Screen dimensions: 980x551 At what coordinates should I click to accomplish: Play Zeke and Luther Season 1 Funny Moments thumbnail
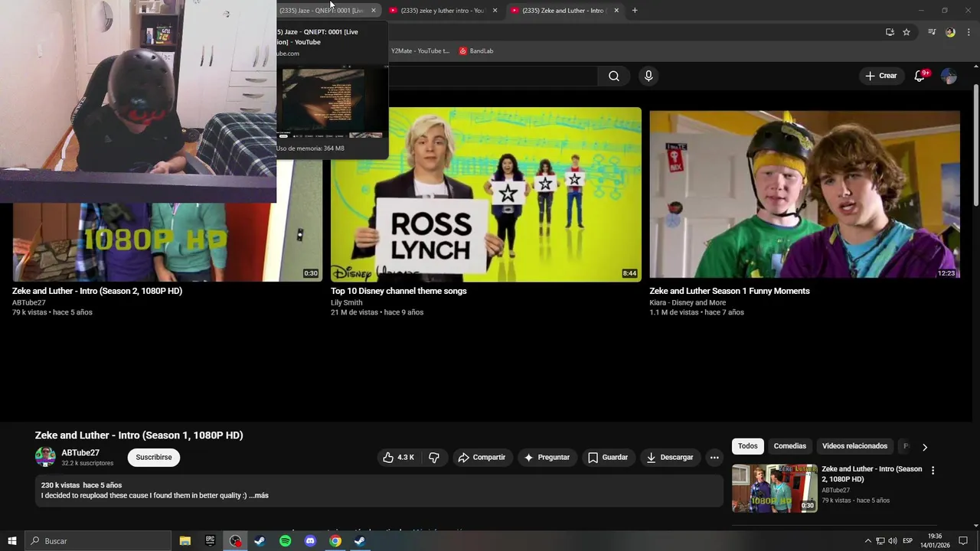(x=805, y=194)
